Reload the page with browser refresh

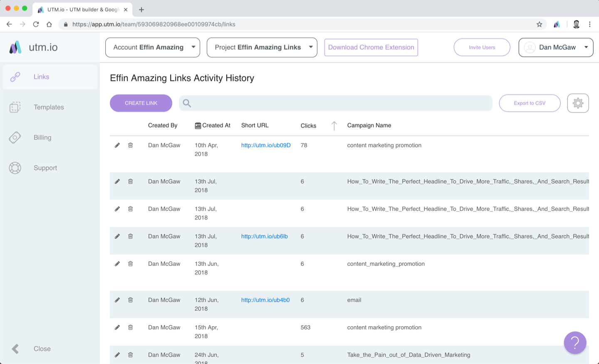[x=36, y=24]
